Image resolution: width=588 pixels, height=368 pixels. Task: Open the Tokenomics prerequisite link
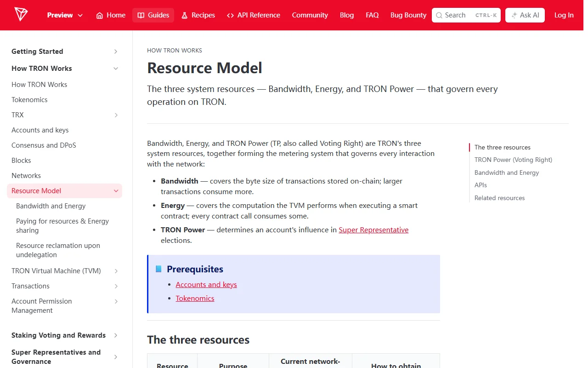tap(195, 299)
